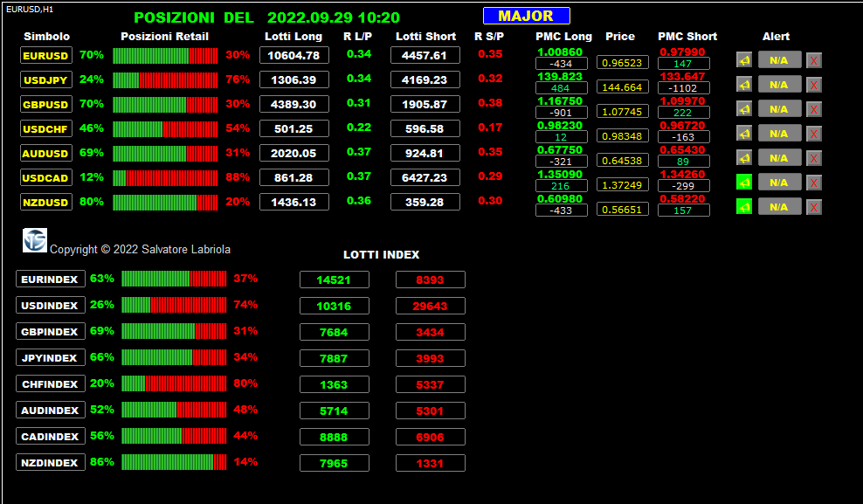Select the CHFINDEX button

pos(50,383)
